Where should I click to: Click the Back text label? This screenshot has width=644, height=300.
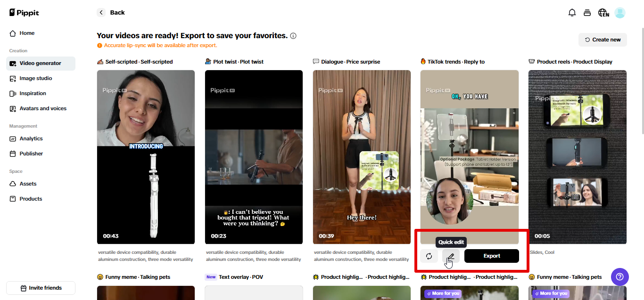point(117,13)
